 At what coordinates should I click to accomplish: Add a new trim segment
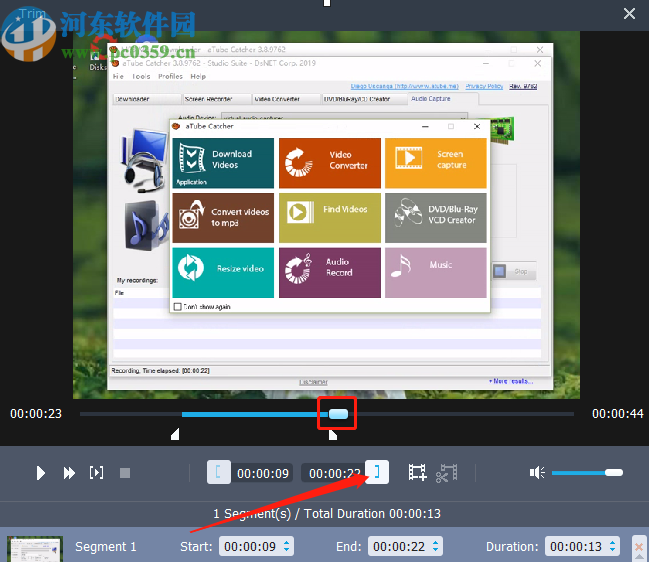(417, 472)
